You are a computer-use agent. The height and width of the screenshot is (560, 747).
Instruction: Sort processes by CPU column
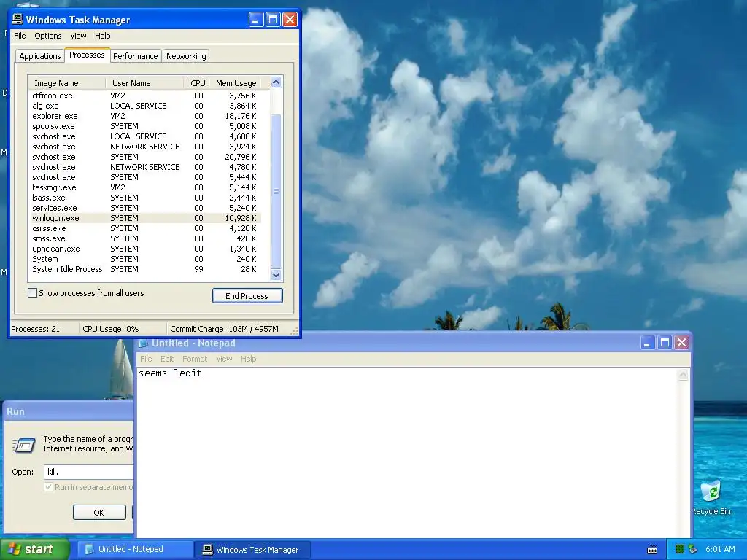(197, 83)
